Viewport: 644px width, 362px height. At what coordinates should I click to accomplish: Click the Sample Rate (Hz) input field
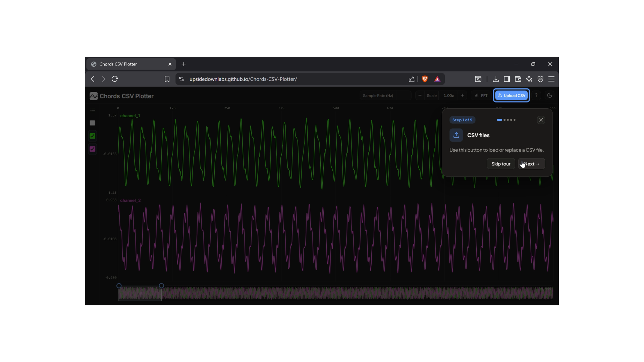pyautogui.click(x=403, y=96)
